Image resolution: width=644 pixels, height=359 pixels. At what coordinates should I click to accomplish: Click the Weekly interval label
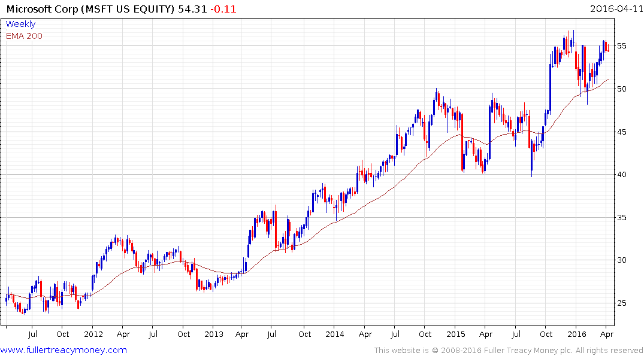point(20,24)
